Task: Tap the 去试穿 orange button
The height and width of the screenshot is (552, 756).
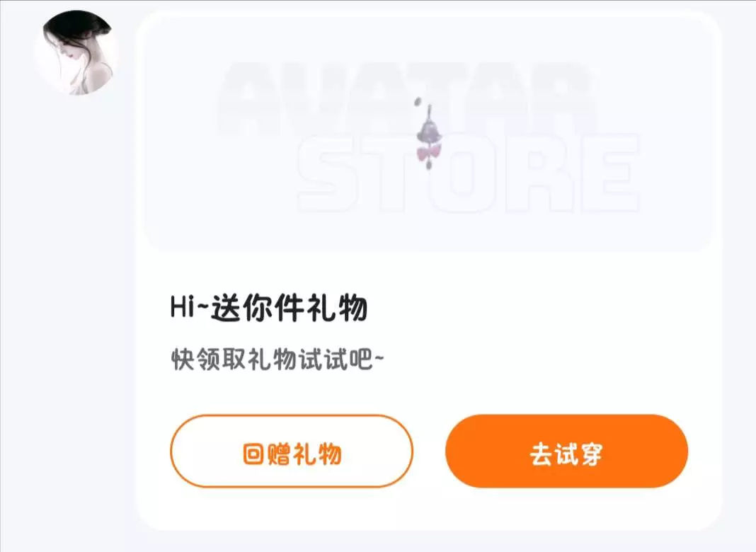Action: pyautogui.click(x=566, y=451)
